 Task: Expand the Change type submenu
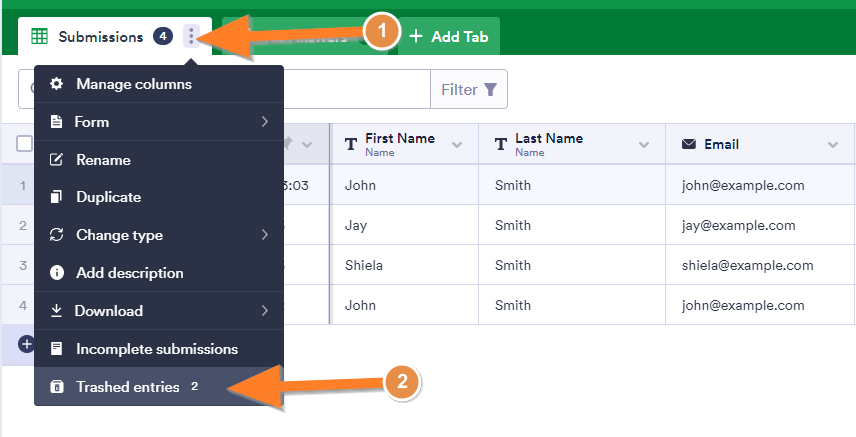pos(265,235)
